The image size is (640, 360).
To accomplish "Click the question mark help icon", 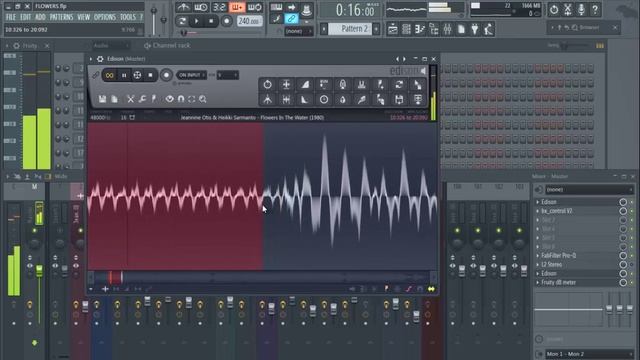I will tap(595, 9).
